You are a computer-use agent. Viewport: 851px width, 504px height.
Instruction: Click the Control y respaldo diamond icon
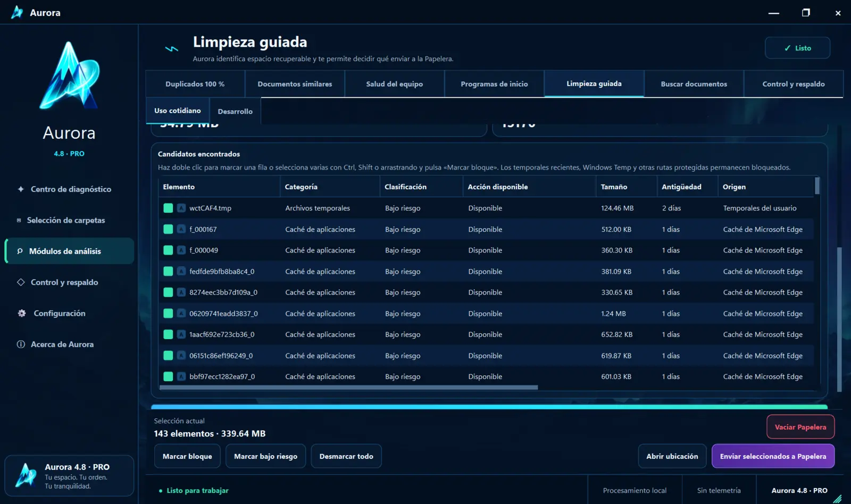click(x=21, y=282)
